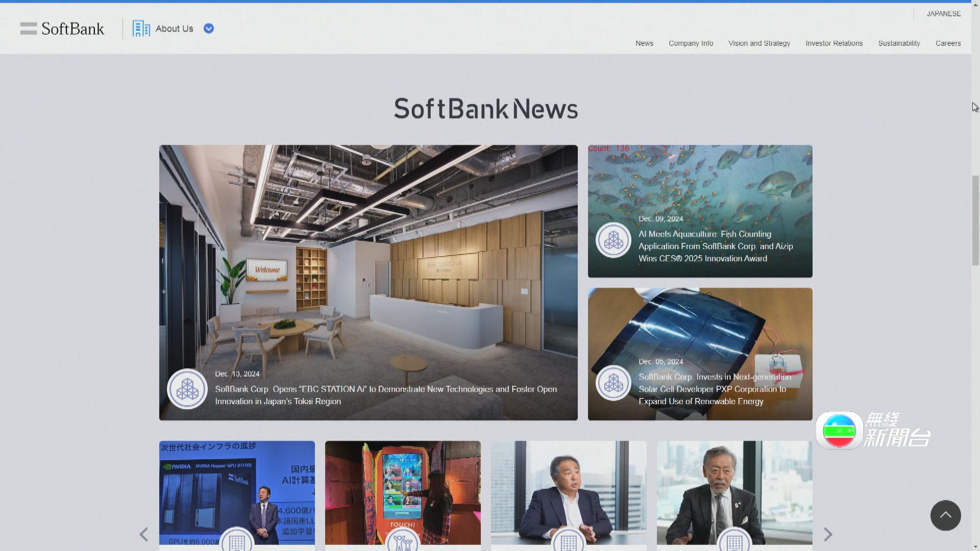Open PXP Corporation solar cell headline
980x551 pixels.
coord(715,389)
